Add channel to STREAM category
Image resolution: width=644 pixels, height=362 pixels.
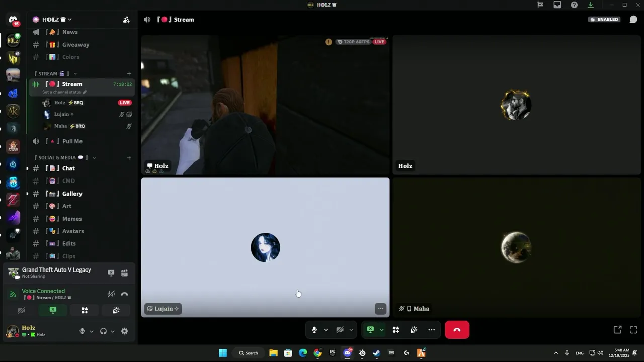point(129,74)
